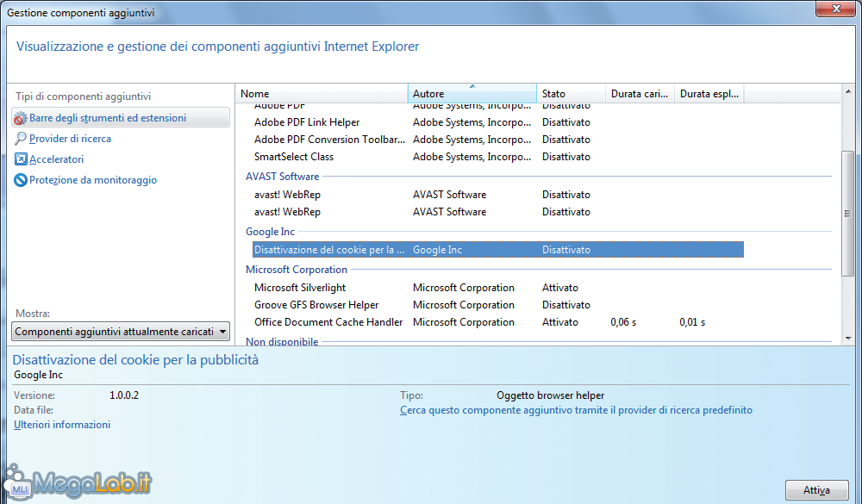Click the Cerca questo componente aggiuntivo link
The height and width of the screenshot is (504, 862).
coord(576,410)
